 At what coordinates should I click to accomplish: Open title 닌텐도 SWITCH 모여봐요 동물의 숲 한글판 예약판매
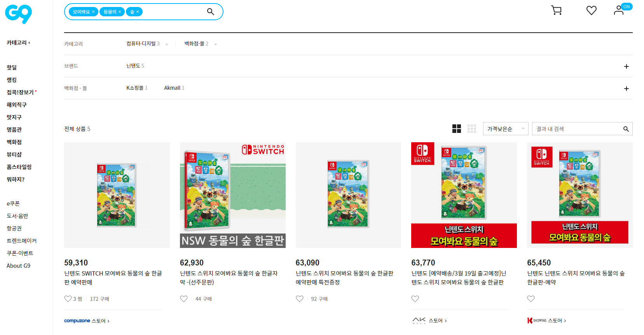(113, 278)
